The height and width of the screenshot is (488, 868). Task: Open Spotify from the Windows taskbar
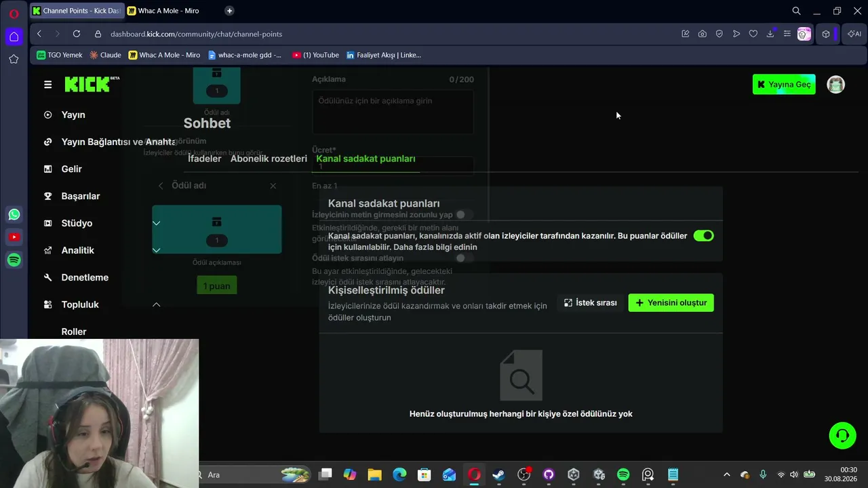pos(623,474)
